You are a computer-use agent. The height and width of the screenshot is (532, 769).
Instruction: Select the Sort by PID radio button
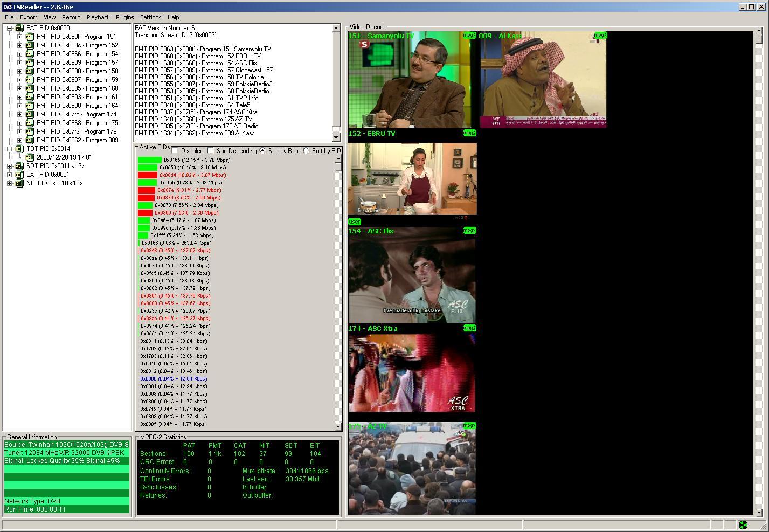[x=306, y=151]
